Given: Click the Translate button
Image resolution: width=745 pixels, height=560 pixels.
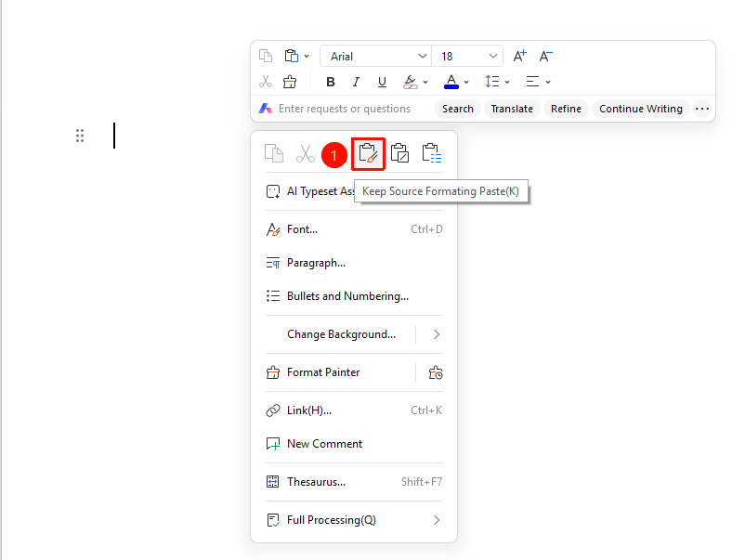Looking at the screenshot, I should pyautogui.click(x=512, y=109).
